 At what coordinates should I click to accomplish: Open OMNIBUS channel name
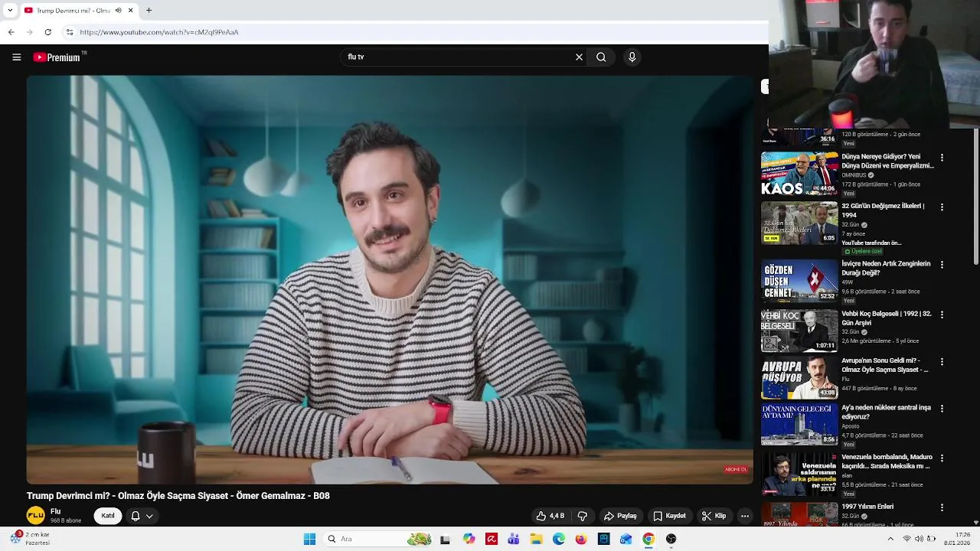(854, 175)
